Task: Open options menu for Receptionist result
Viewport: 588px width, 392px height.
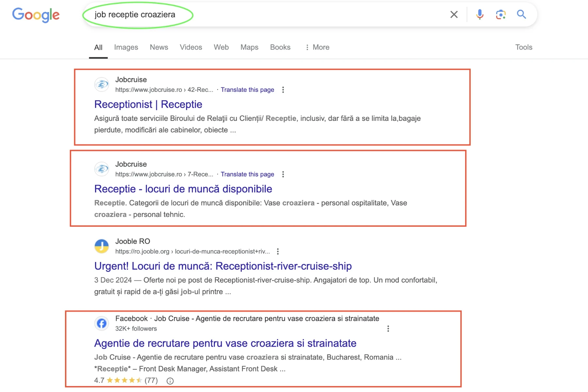Action: [283, 90]
